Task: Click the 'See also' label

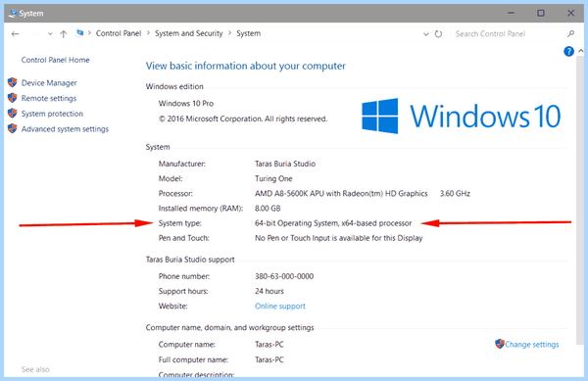Action: tap(35, 369)
